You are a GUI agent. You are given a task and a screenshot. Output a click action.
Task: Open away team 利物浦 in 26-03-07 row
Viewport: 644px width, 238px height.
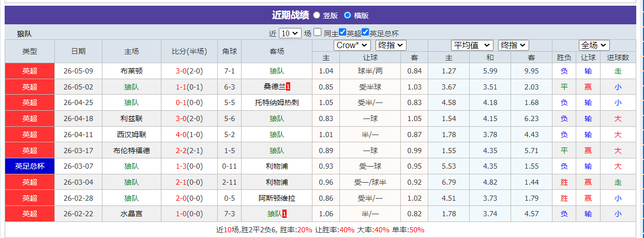click(x=277, y=166)
